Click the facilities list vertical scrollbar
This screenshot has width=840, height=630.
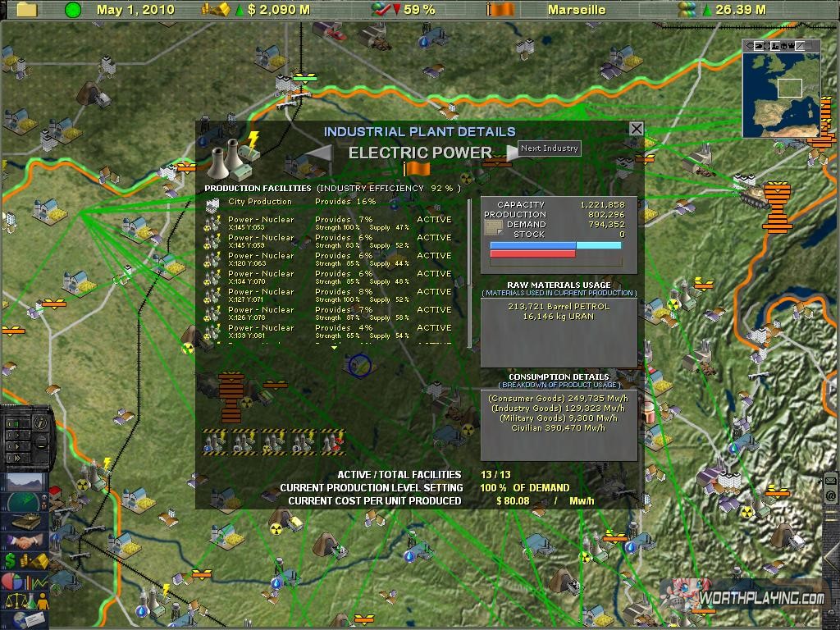(469, 271)
